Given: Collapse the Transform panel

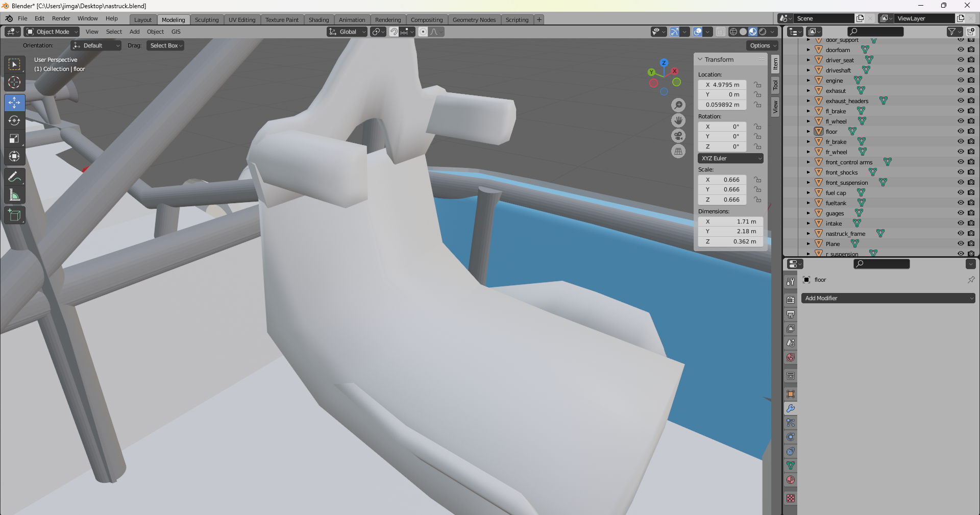Looking at the screenshot, I should 700,59.
